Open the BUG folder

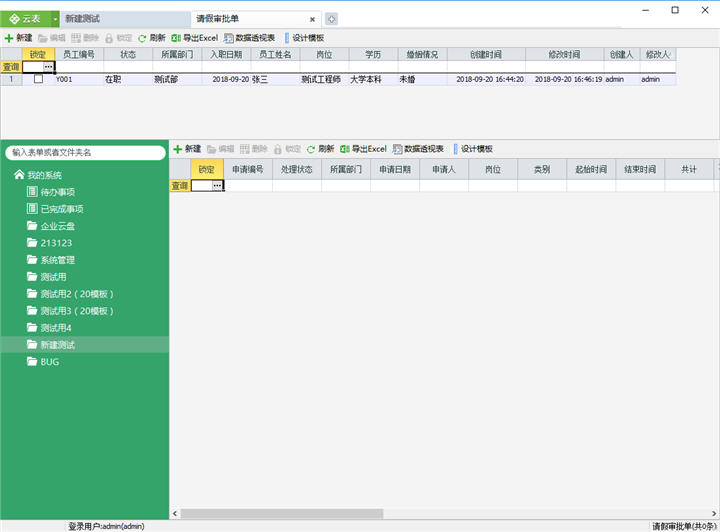tap(43, 362)
